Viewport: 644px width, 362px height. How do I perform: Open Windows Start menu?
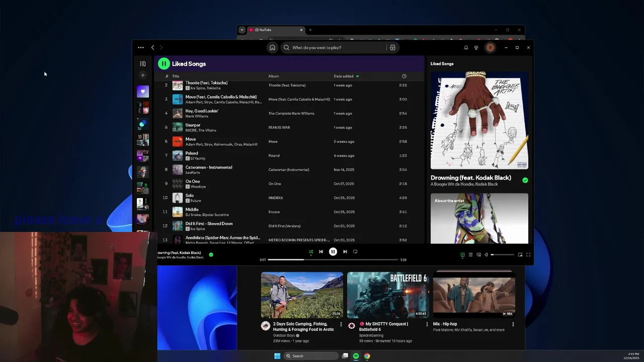[x=277, y=356]
